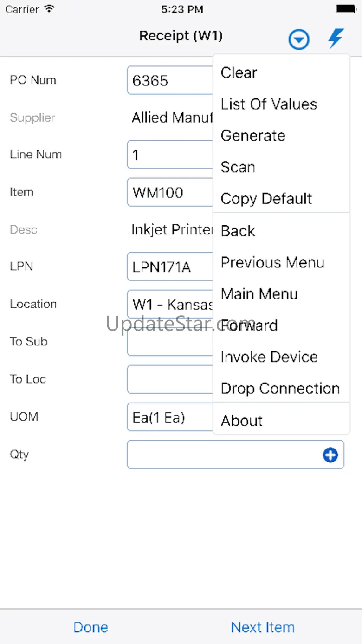This screenshot has width=362, height=644.
Task: Choose Scan from the menu
Action: (x=238, y=167)
